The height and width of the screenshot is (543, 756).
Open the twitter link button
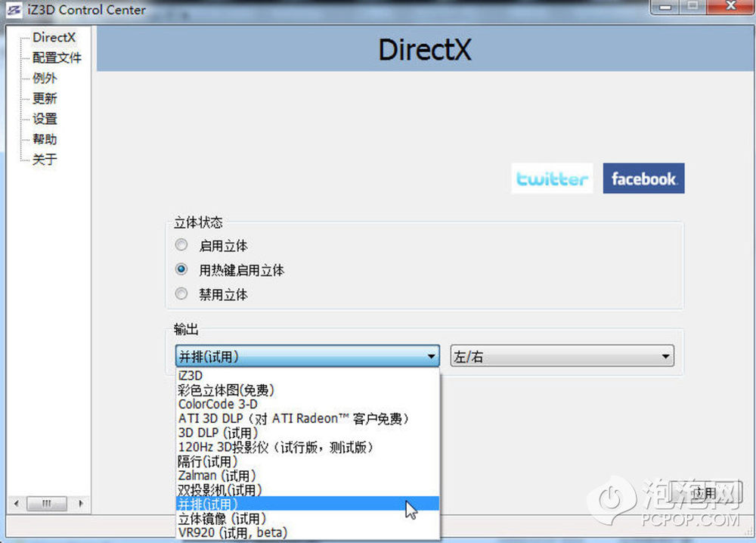[x=552, y=178]
